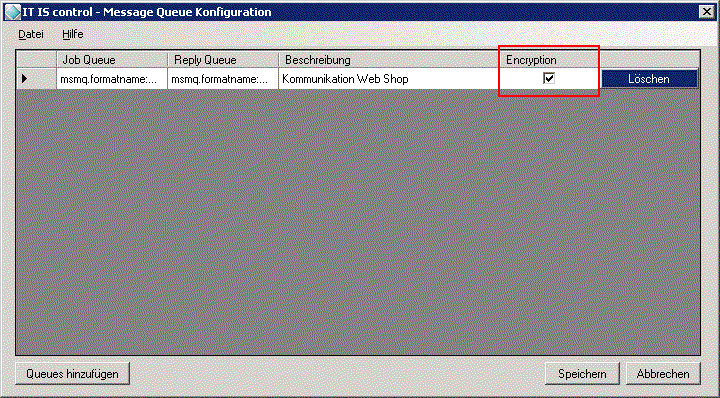The image size is (720, 398).
Task: Cancel with the Abbrechen button
Action: (663, 374)
